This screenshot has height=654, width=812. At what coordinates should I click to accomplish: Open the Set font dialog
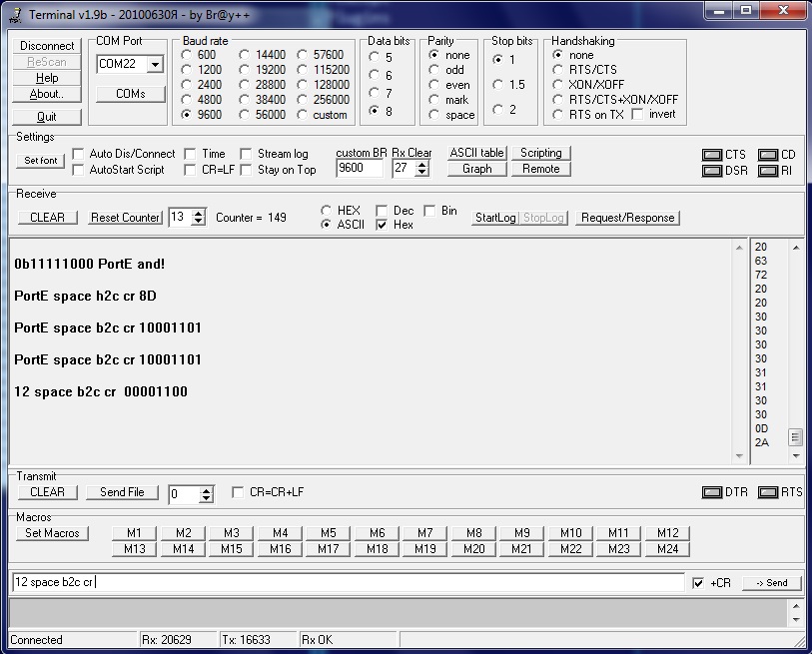click(x=40, y=161)
